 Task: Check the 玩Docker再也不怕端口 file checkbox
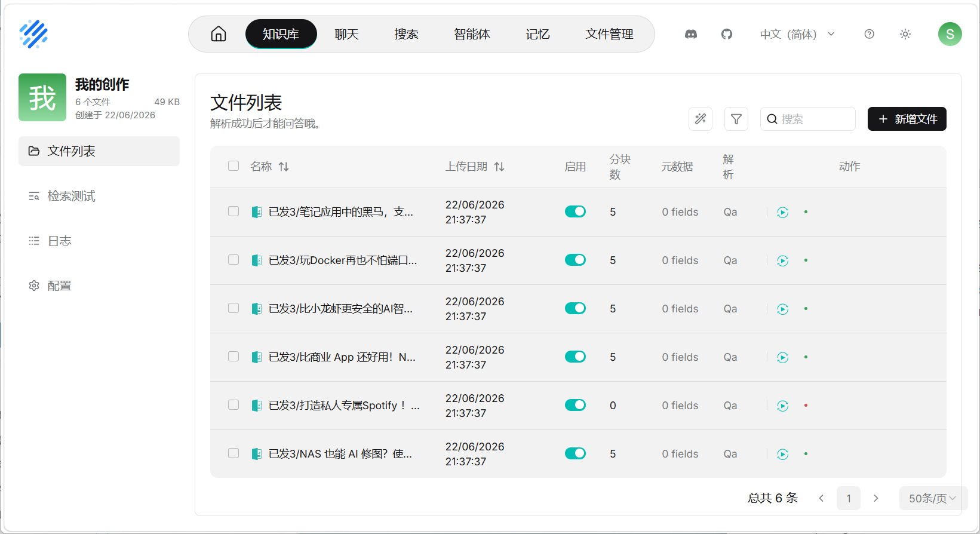(234, 260)
